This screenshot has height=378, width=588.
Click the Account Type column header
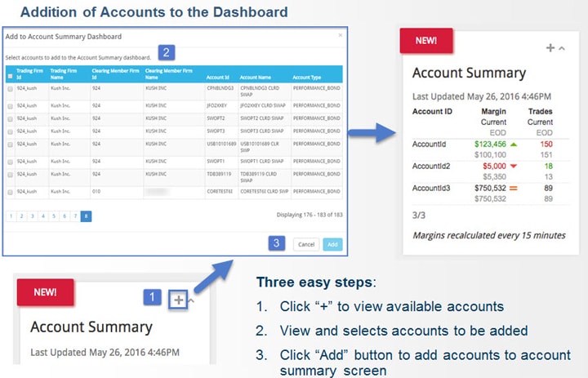point(308,78)
